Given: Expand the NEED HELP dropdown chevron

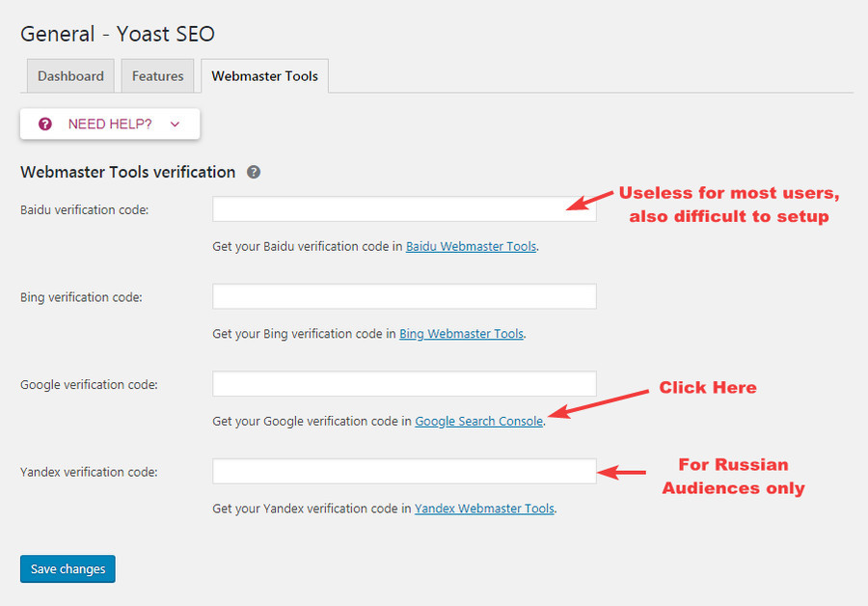Looking at the screenshot, I should coord(175,124).
